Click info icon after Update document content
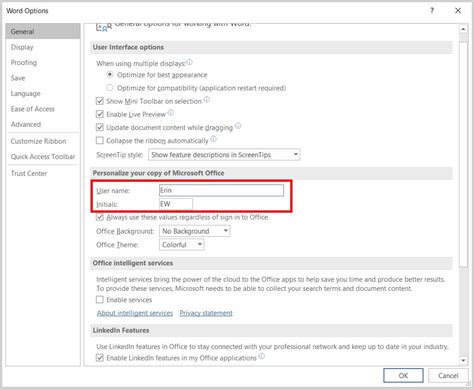 [238, 126]
